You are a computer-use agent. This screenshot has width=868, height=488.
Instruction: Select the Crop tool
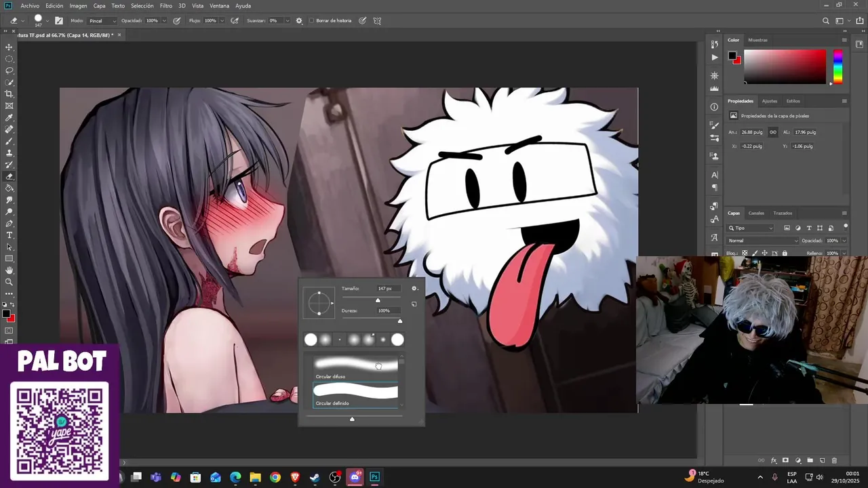tap(9, 94)
